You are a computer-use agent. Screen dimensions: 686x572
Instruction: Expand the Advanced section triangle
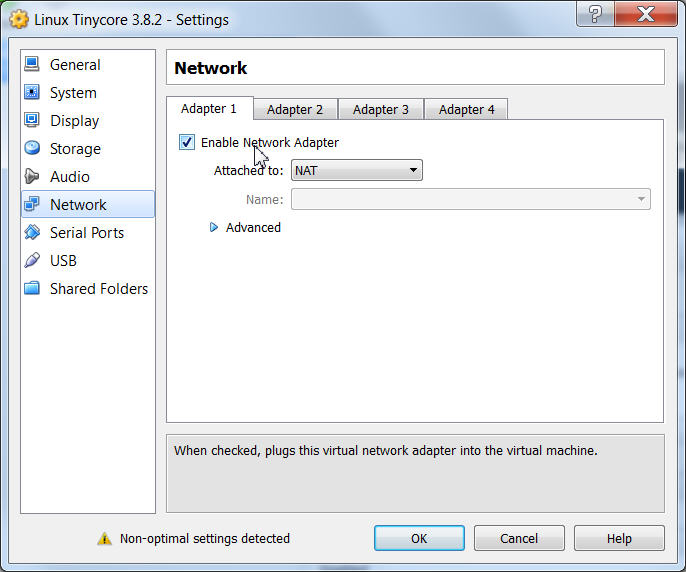(x=213, y=228)
